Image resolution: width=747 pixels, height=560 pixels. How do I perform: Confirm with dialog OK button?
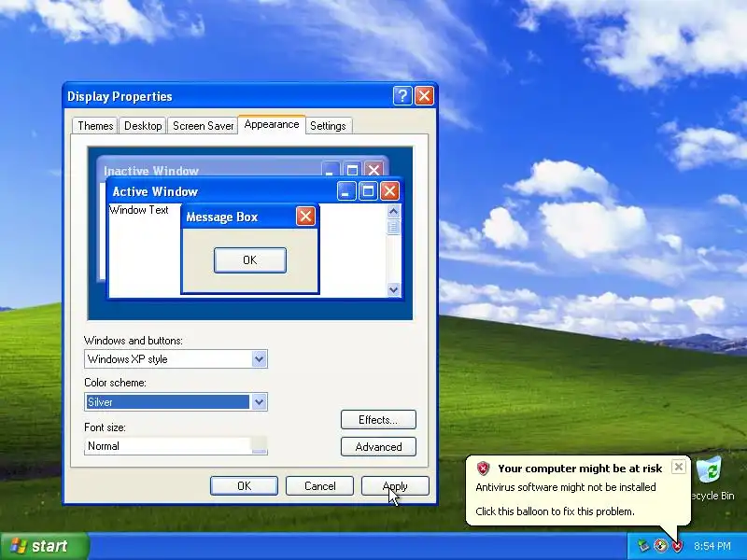[x=244, y=485]
